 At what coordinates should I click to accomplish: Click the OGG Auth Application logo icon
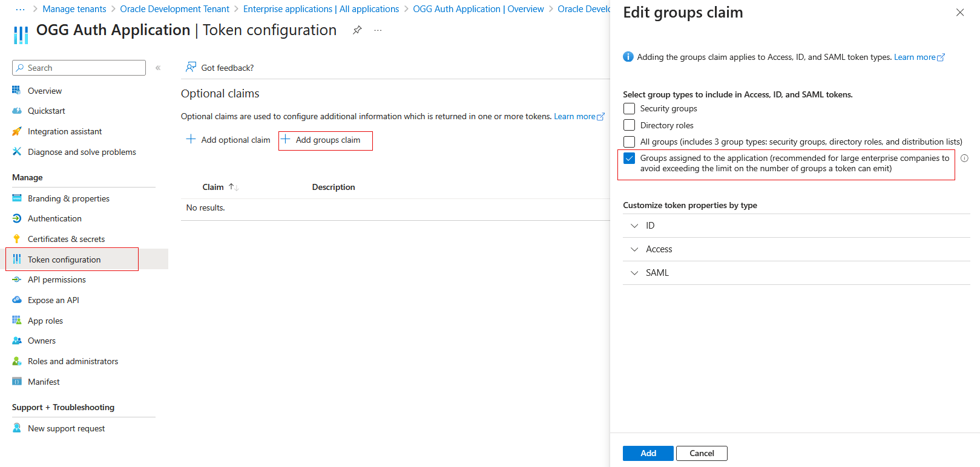click(21, 35)
